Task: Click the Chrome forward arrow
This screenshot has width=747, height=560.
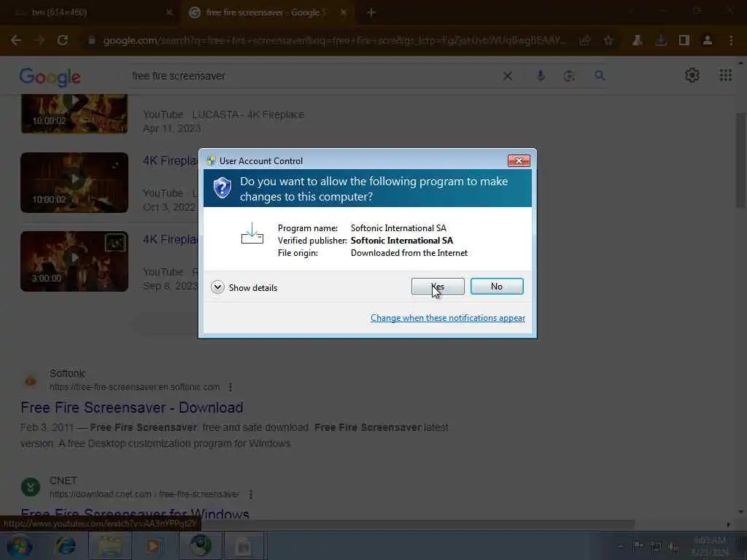Action: coord(40,41)
